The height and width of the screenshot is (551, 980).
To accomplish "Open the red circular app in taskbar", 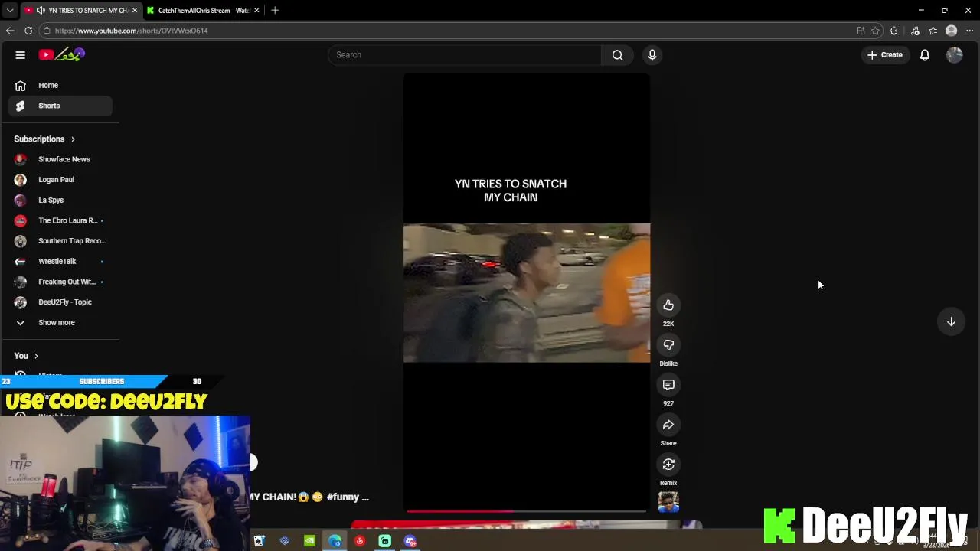I will (x=360, y=541).
